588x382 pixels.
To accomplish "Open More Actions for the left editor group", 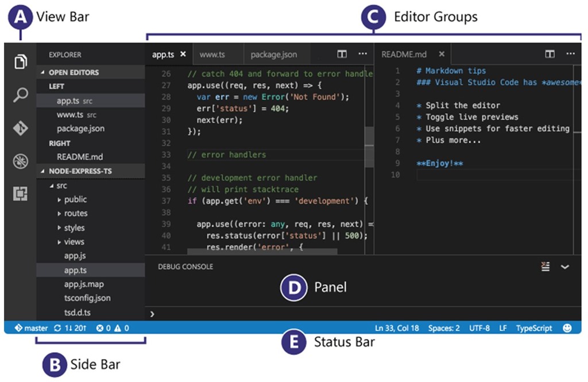I will point(362,53).
